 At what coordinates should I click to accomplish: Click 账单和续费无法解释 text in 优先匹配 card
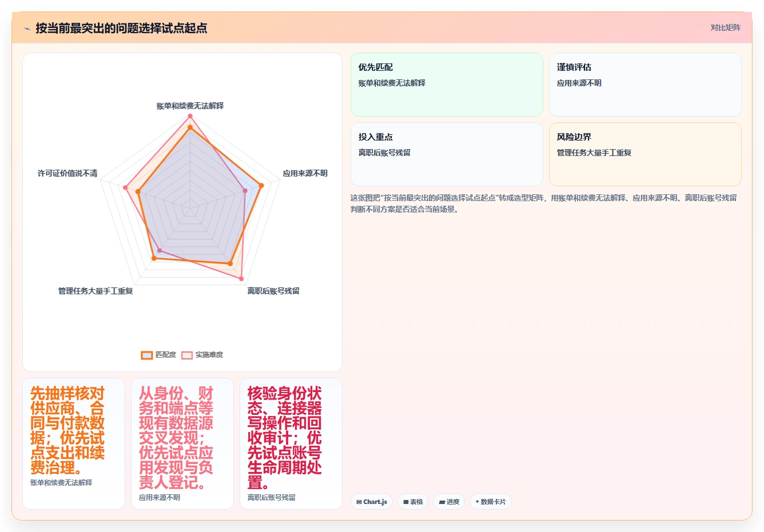(x=392, y=83)
